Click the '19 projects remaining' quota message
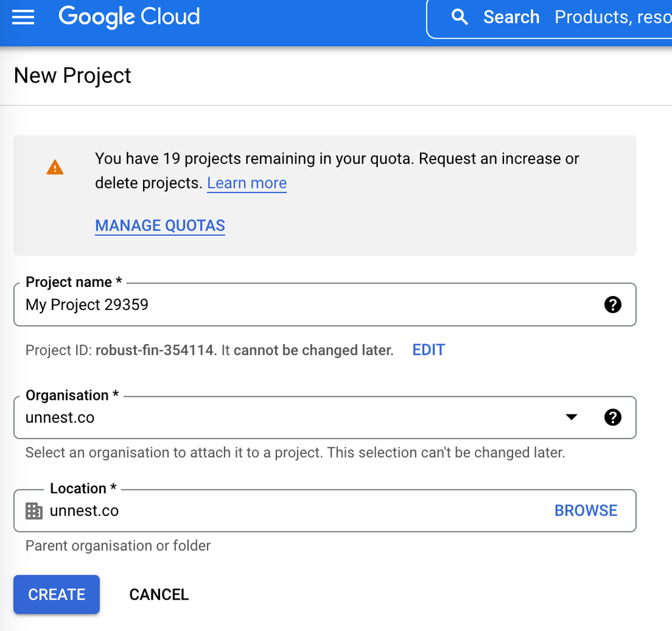This screenshot has height=631, width=672. [x=337, y=171]
